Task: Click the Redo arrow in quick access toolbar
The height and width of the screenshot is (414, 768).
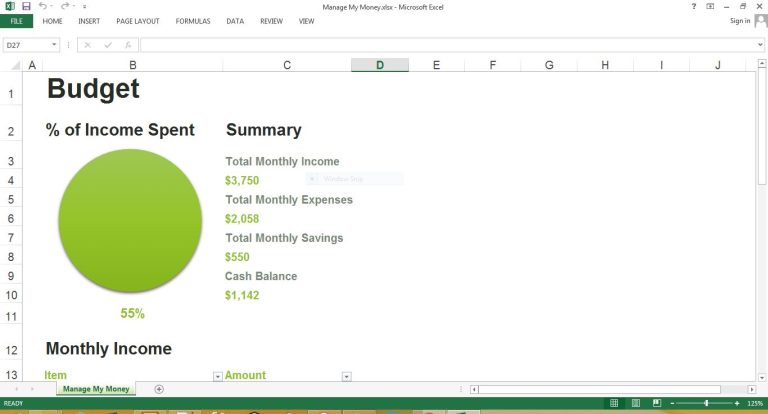Action: click(65, 6)
